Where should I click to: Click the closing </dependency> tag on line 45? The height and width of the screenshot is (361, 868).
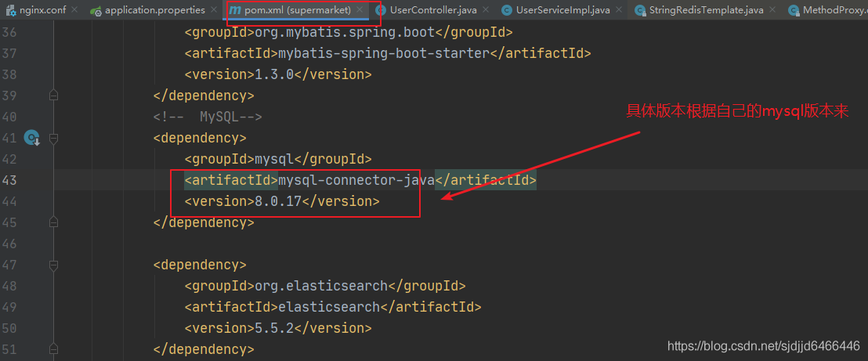coord(204,222)
